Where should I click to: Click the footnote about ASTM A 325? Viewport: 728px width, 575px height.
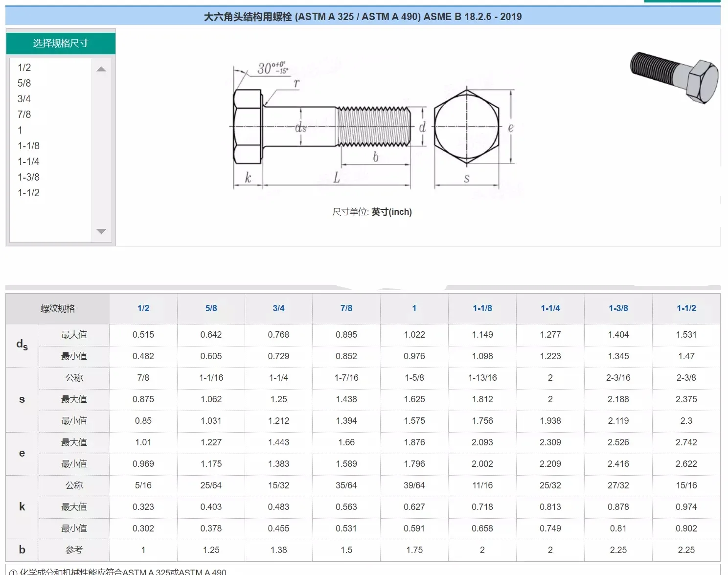tap(117, 572)
